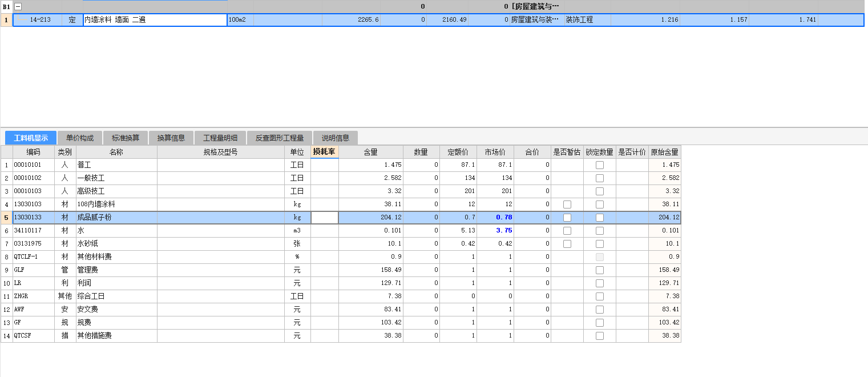Select code 00010101 row
The height and width of the screenshot is (377, 868).
coord(34,165)
